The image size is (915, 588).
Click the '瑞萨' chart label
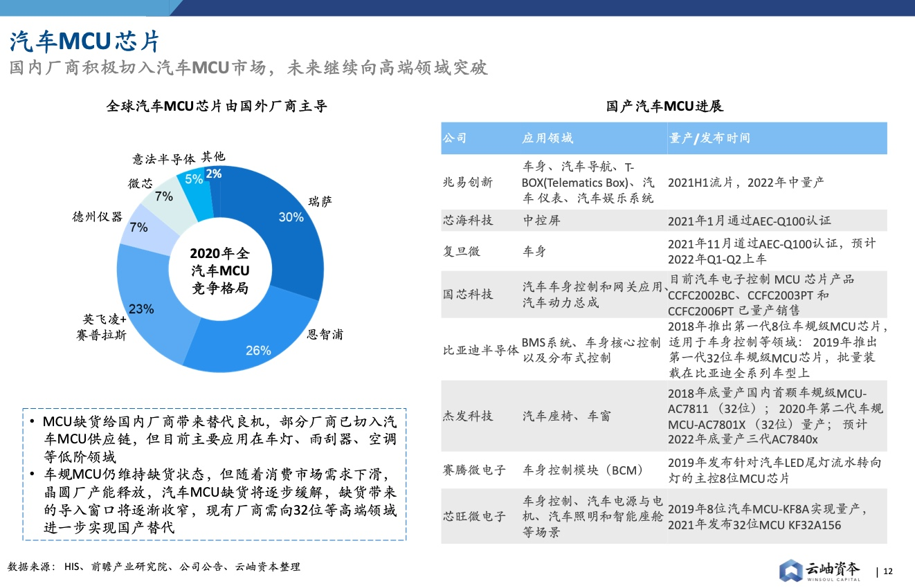point(320,201)
